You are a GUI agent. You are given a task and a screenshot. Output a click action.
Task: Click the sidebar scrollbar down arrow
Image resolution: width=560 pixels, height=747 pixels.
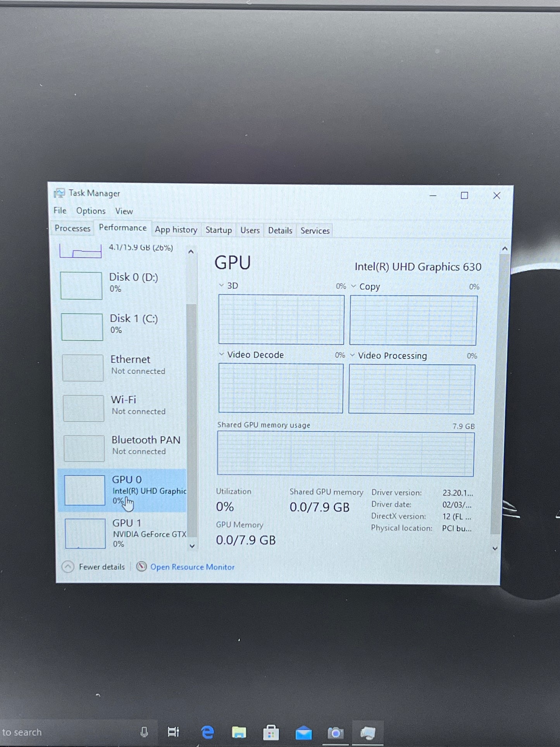[x=192, y=546]
